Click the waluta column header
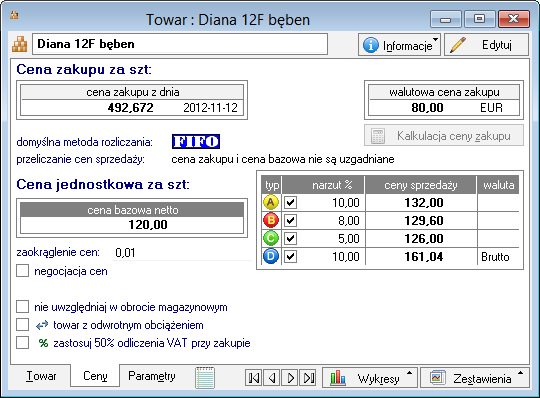 pyautogui.click(x=498, y=185)
